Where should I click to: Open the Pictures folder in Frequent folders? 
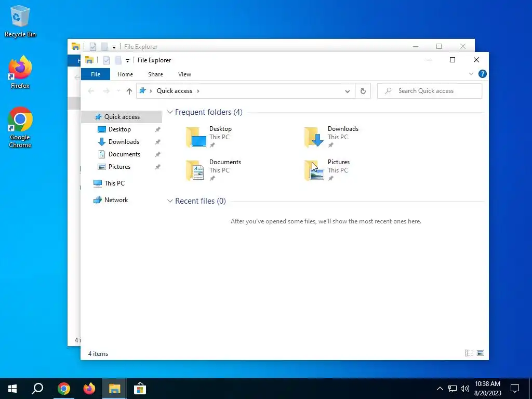(327, 170)
